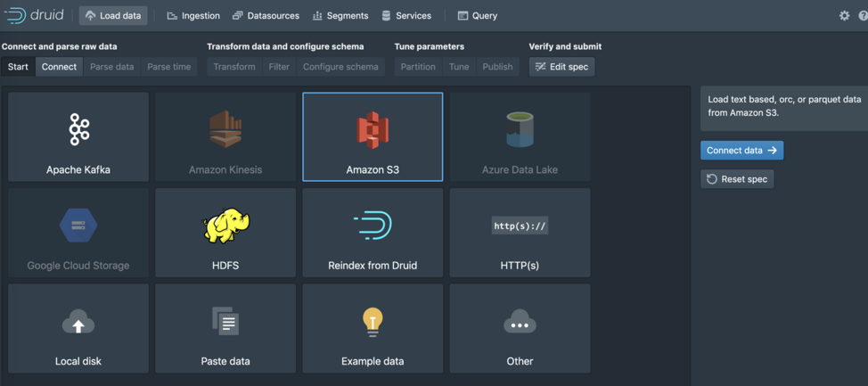Viewport: 868px width, 386px height.
Task: Click the Amazon Kinesis card label
Action: [x=225, y=170]
